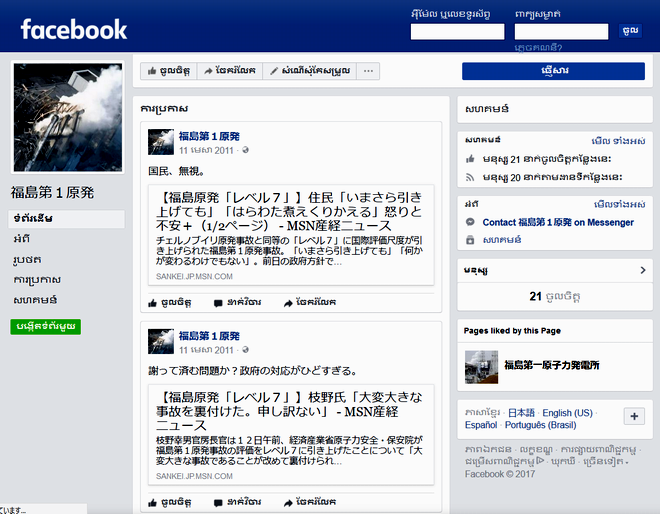Open the second post's 2011 date timestamp
Screen dimensions: 660x514
click(x=206, y=350)
